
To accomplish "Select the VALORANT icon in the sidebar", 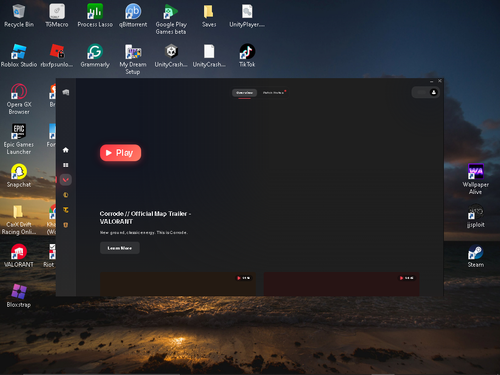I will [x=66, y=180].
